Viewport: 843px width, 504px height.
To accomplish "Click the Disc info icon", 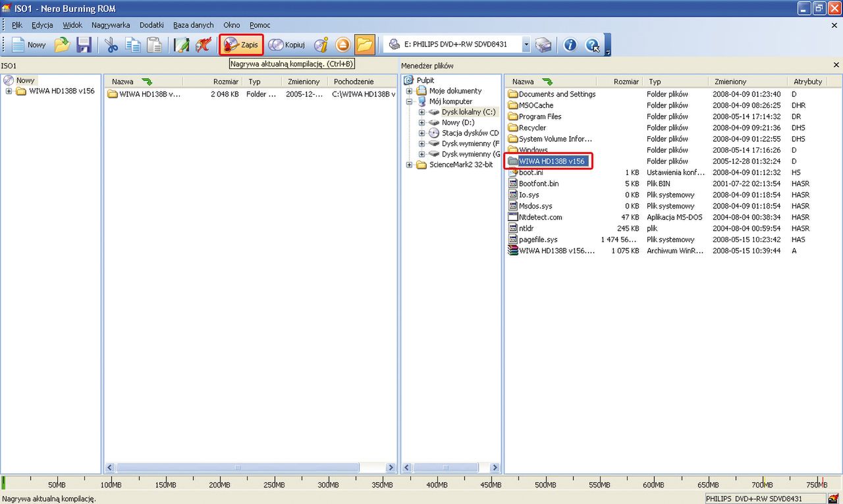I will (x=321, y=45).
